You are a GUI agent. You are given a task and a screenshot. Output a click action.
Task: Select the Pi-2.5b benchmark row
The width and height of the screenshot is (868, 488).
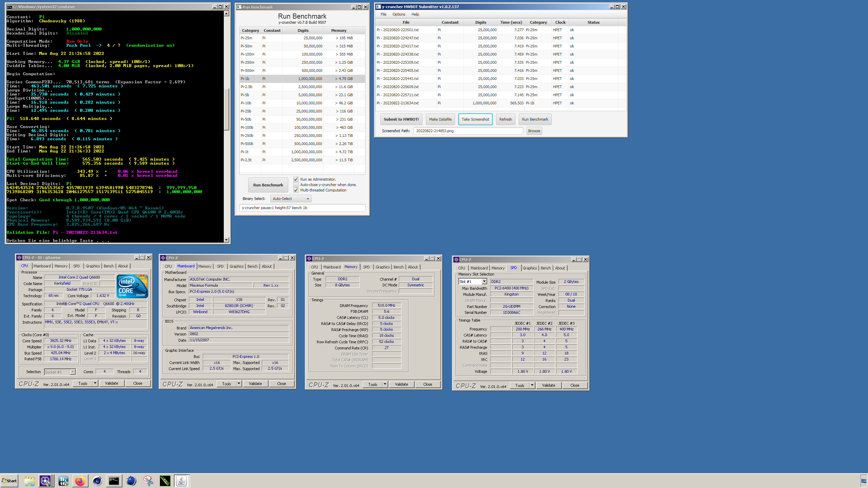click(302, 87)
